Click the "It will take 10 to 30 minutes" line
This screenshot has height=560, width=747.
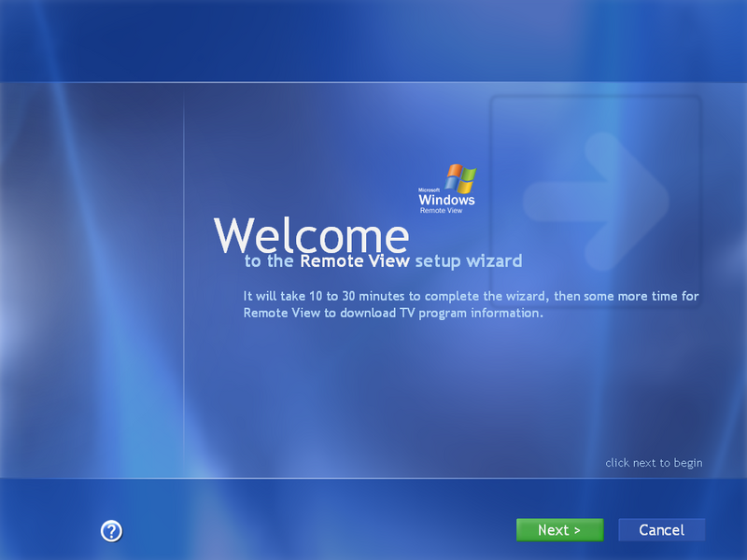click(471, 296)
